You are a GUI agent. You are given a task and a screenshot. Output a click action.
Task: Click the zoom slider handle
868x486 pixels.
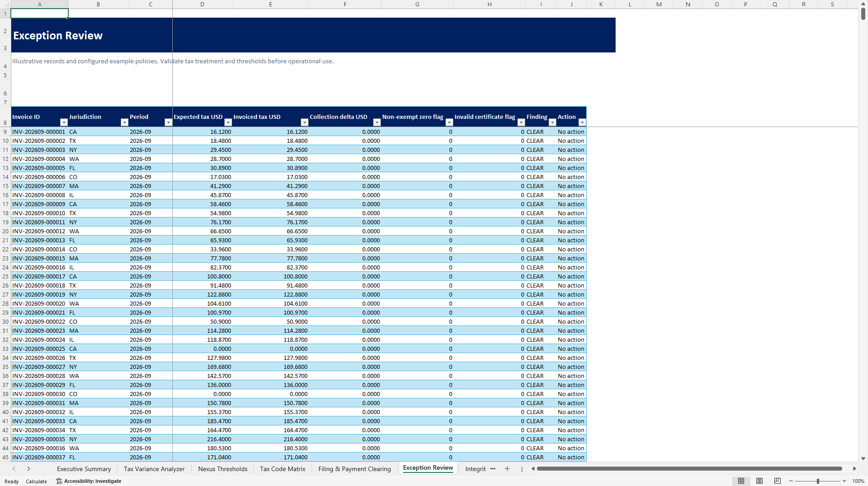point(818,481)
